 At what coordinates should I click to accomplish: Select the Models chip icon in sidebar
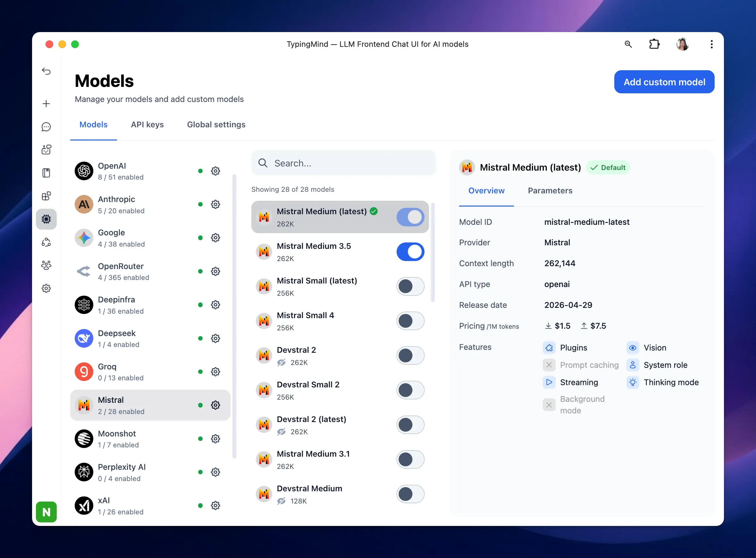(x=46, y=219)
